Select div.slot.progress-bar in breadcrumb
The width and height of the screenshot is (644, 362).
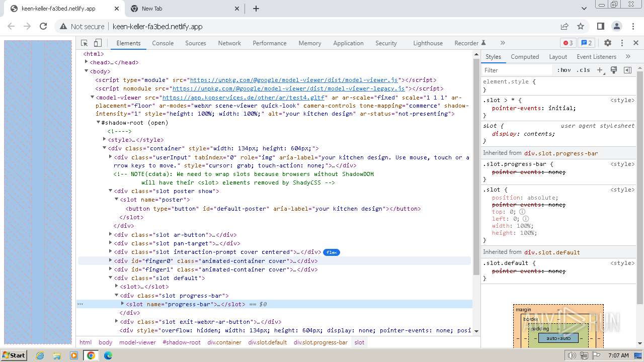tap(320, 342)
